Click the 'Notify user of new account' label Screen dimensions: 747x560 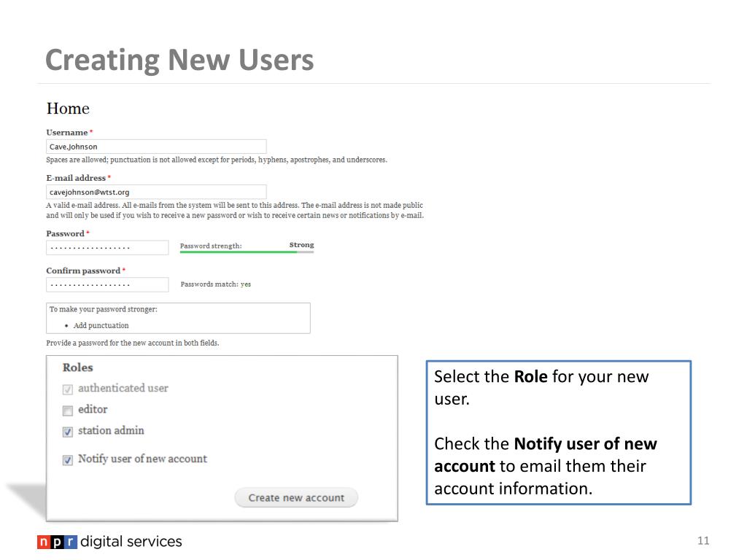coord(142,459)
